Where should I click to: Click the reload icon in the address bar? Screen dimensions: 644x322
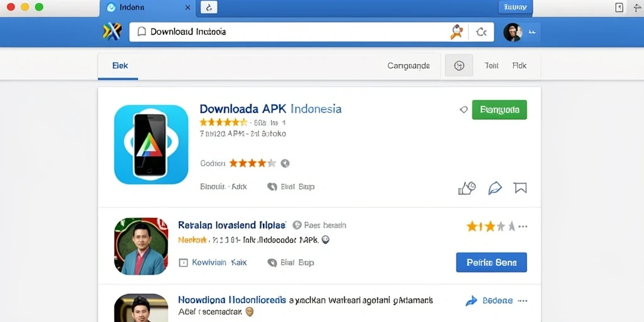pyautogui.click(x=481, y=31)
